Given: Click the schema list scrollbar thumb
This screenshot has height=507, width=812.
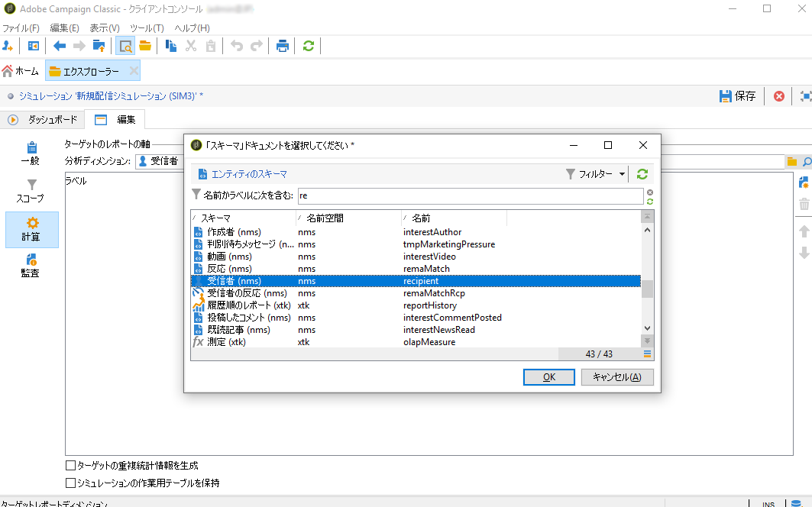Looking at the screenshot, I should pyautogui.click(x=647, y=289).
